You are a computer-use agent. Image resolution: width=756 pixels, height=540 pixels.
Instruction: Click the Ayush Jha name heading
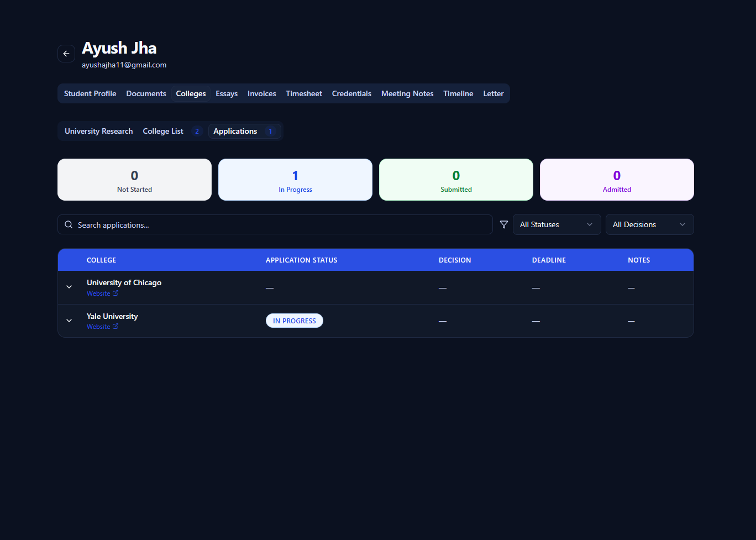pyautogui.click(x=119, y=48)
